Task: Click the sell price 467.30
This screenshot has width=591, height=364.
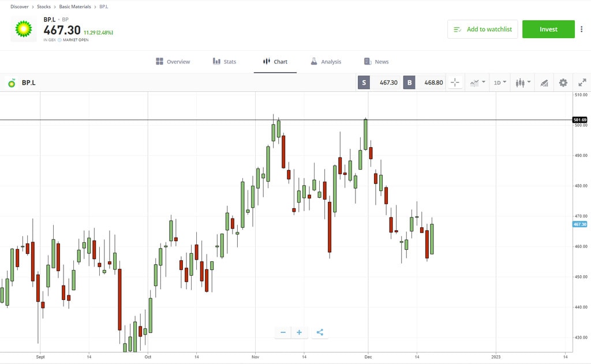Action: click(x=388, y=82)
